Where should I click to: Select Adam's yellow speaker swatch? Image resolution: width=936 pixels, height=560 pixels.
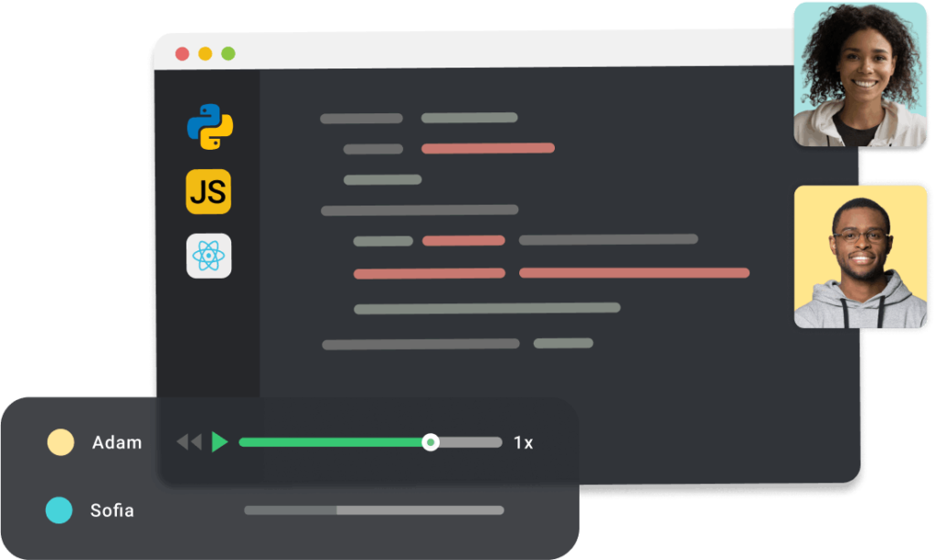[x=59, y=442]
